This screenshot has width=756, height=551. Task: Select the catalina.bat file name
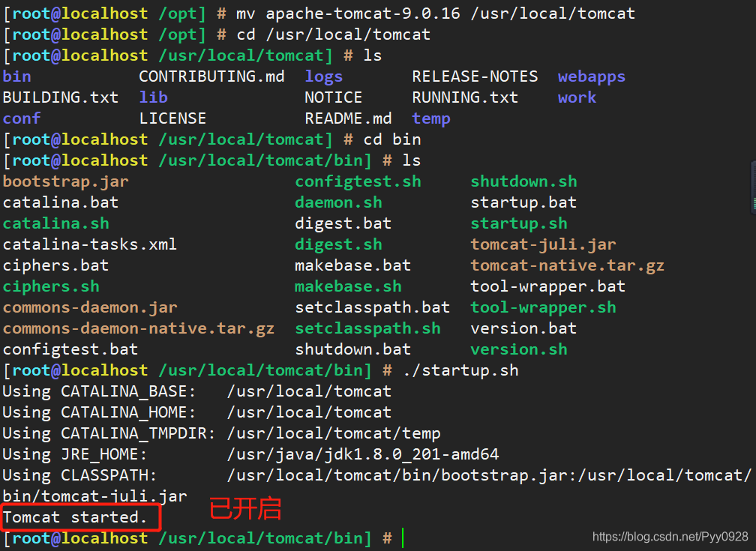point(61,202)
